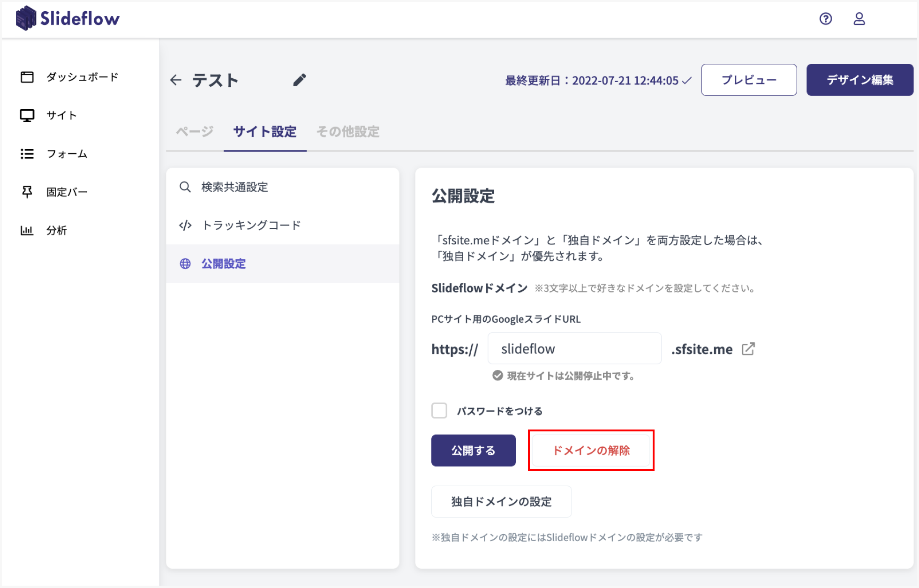Screen dimensions: 919x588
Task: Enable the パスワードをつける checkbox
Action: tap(439, 411)
